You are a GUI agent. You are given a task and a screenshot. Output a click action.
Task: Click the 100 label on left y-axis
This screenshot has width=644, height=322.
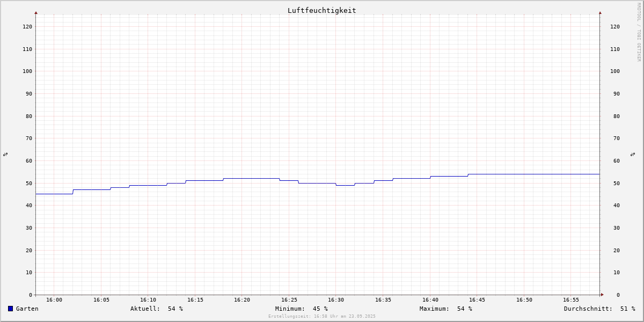coord(27,71)
